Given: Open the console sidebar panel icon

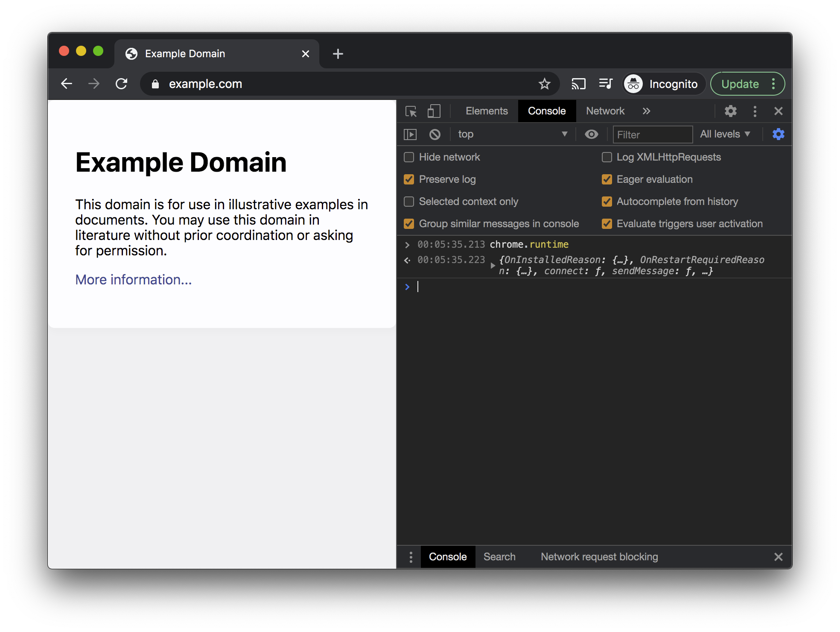Looking at the screenshot, I should [410, 134].
